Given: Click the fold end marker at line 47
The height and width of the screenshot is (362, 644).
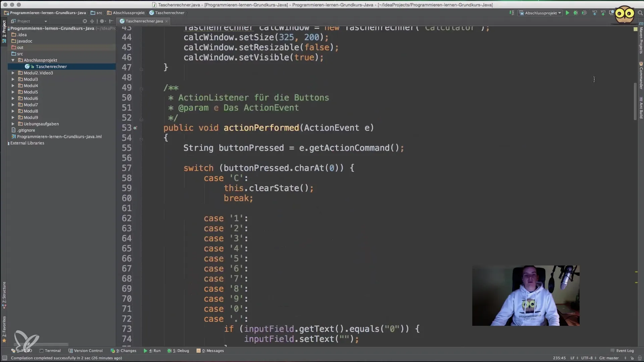Looking at the screenshot, I should (x=141, y=69).
